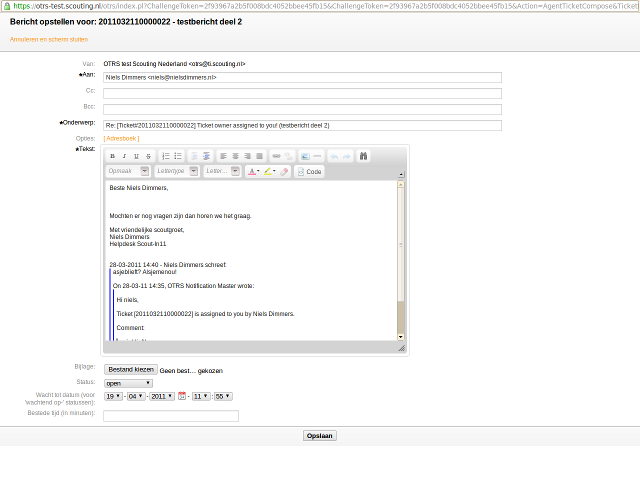This screenshot has width=640, height=499.
Task: Toggle strikethrough formatting in the editor
Action: tap(149, 156)
